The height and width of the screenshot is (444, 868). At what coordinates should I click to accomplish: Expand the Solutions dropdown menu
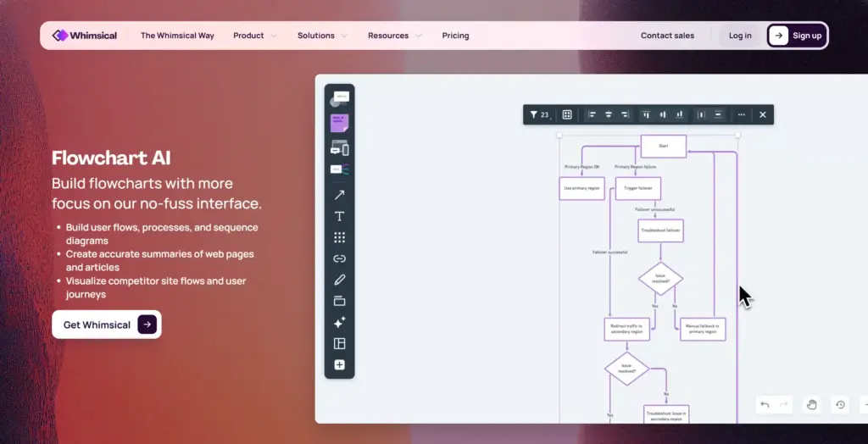click(x=321, y=36)
